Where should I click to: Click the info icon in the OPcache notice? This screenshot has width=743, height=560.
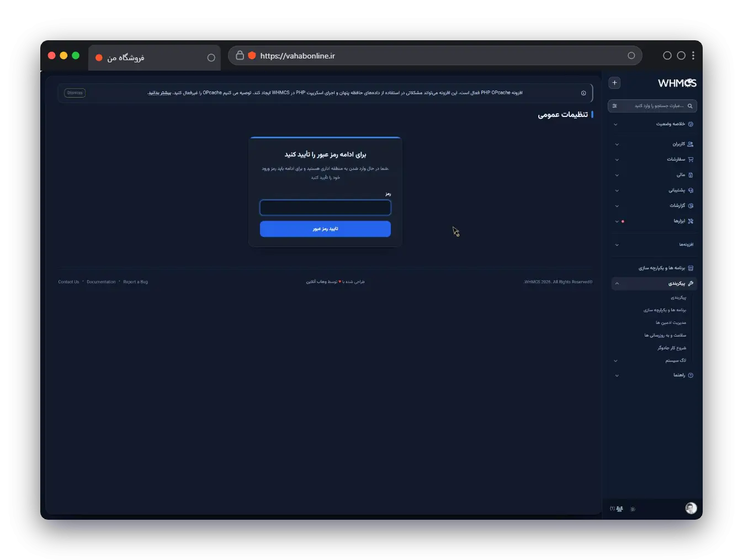[583, 93]
